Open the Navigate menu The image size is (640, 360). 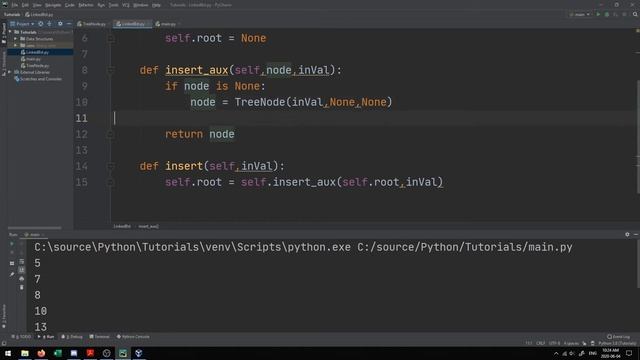[53, 5]
